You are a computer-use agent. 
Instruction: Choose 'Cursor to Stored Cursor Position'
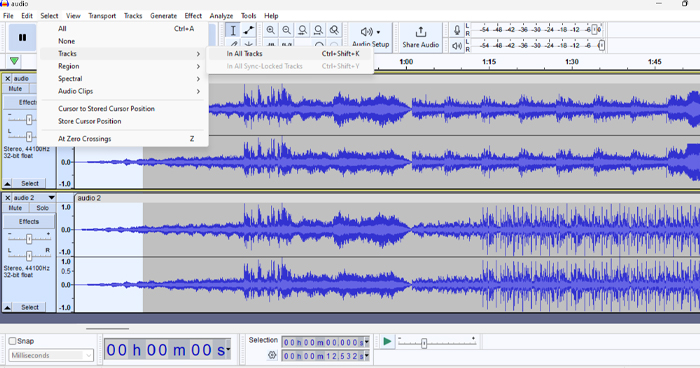(123, 109)
